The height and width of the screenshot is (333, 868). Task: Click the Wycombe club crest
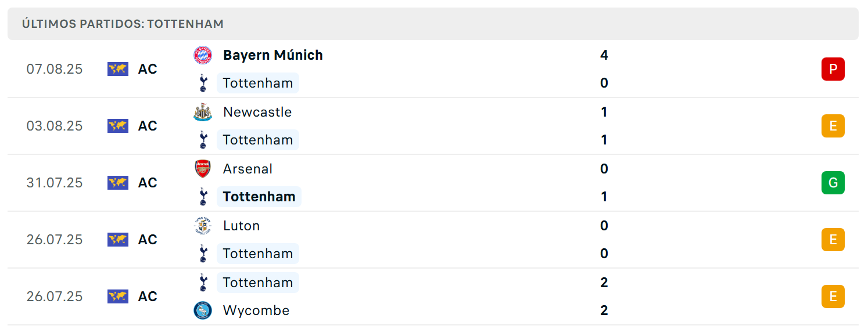pyautogui.click(x=203, y=310)
